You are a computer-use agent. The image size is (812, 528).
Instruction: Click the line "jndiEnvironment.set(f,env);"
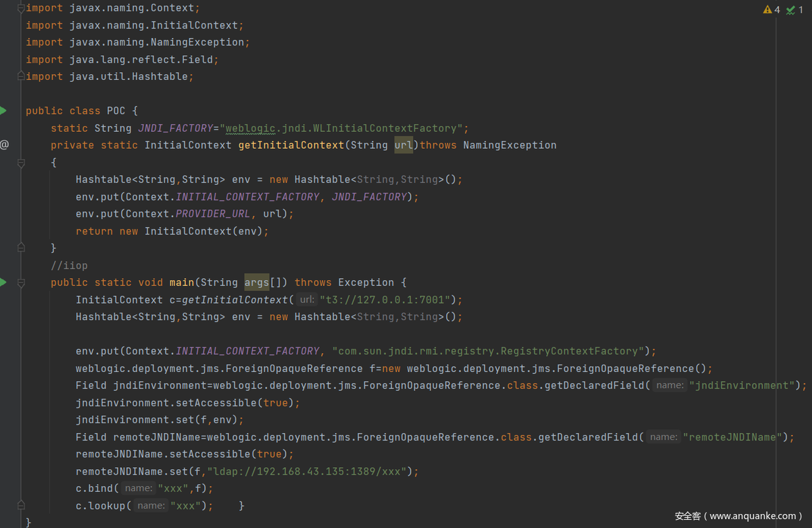[160, 420]
